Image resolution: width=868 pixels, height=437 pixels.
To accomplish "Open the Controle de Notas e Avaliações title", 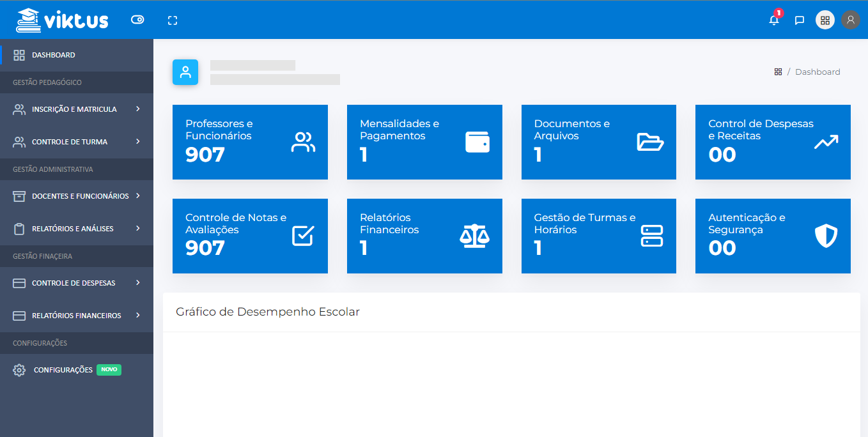I will [236, 224].
